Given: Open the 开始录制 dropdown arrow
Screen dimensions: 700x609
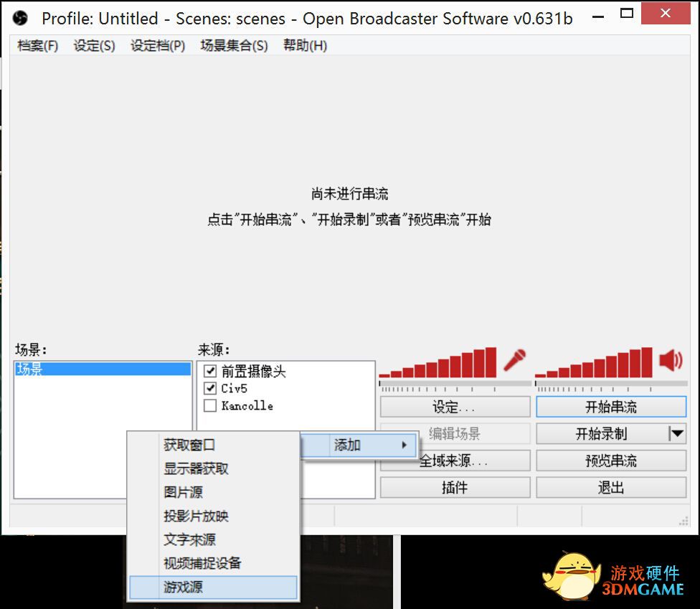Looking at the screenshot, I should (677, 433).
